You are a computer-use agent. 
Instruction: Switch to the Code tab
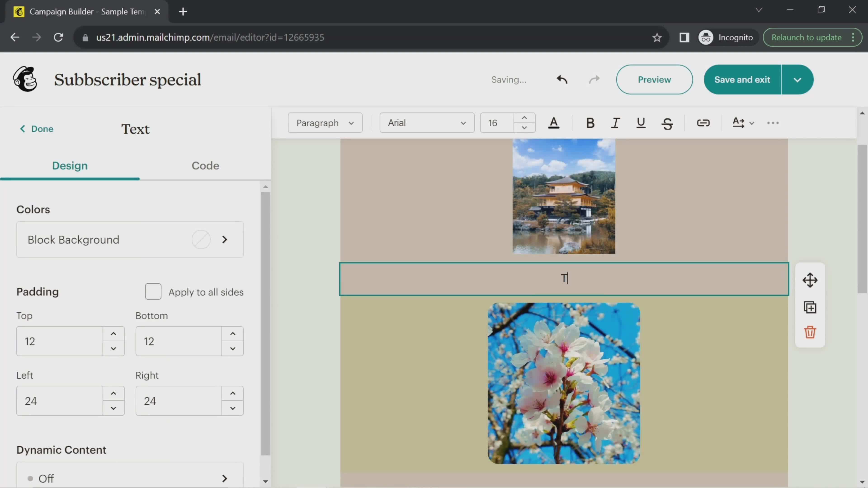(205, 166)
